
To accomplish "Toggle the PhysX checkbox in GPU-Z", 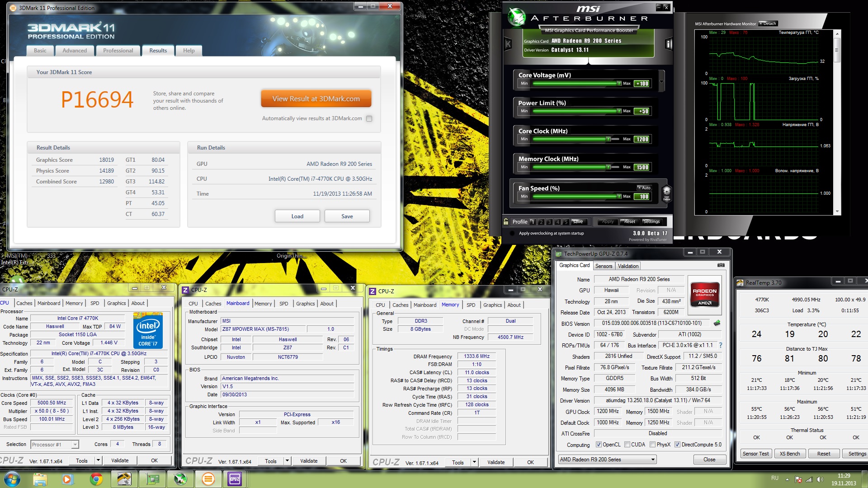I will (652, 445).
